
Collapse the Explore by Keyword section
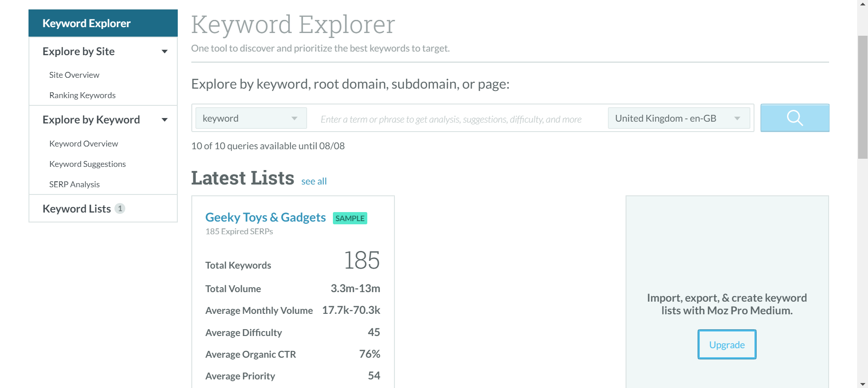tap(165, 120)
